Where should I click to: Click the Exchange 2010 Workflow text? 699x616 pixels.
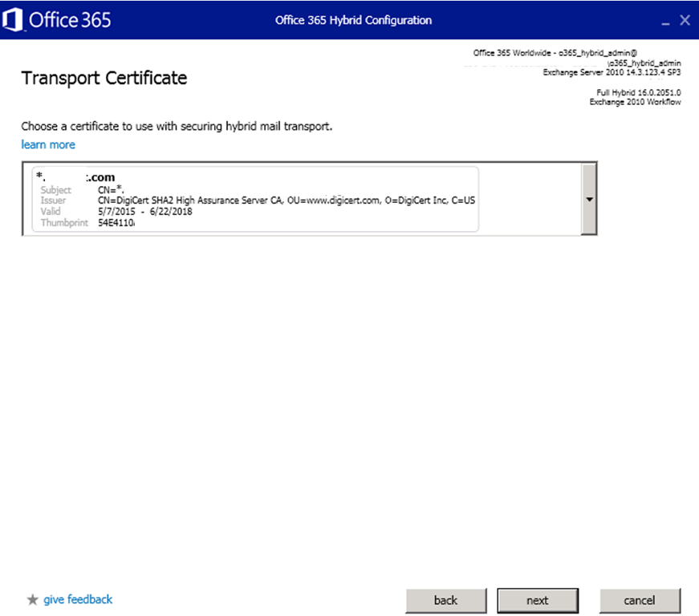coord(635,102)
